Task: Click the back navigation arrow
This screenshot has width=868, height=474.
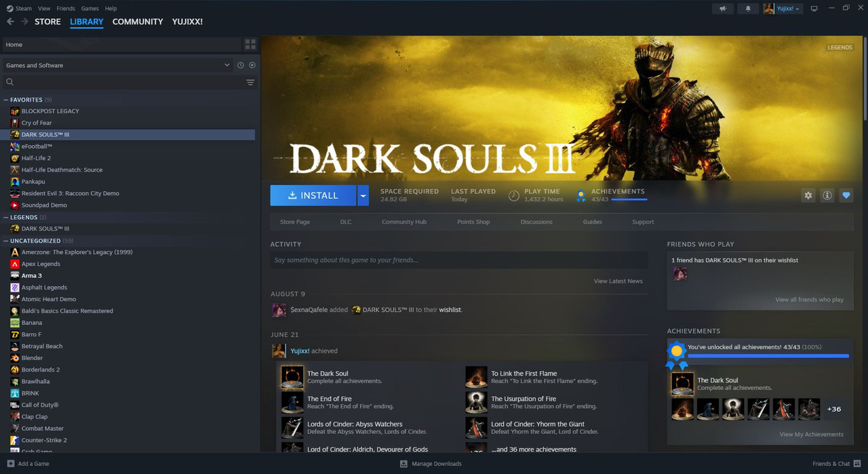Action: [10, 22]
